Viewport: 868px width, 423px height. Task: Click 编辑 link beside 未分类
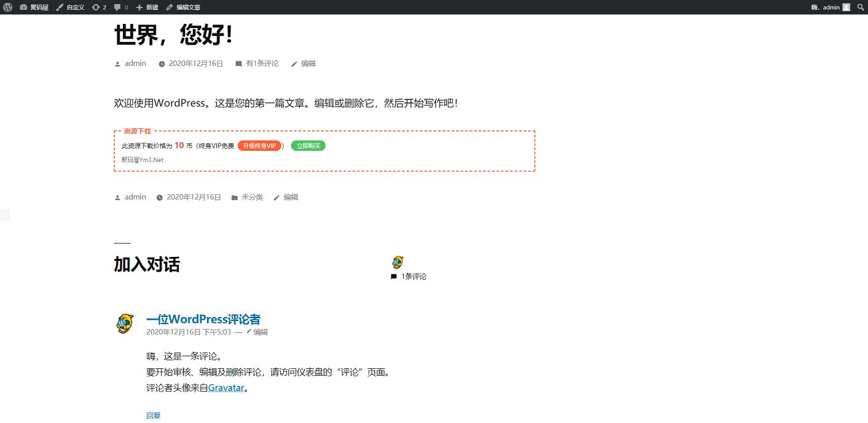click(x=291, y=197)
